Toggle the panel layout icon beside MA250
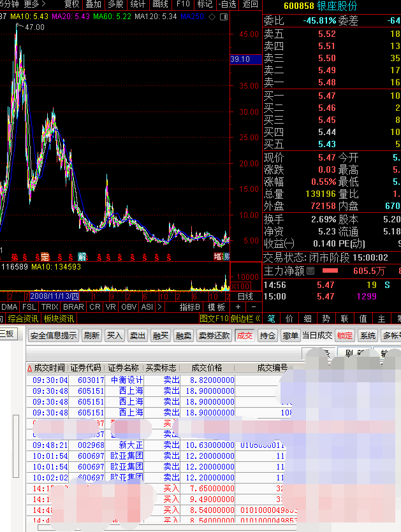 point(224,17)
